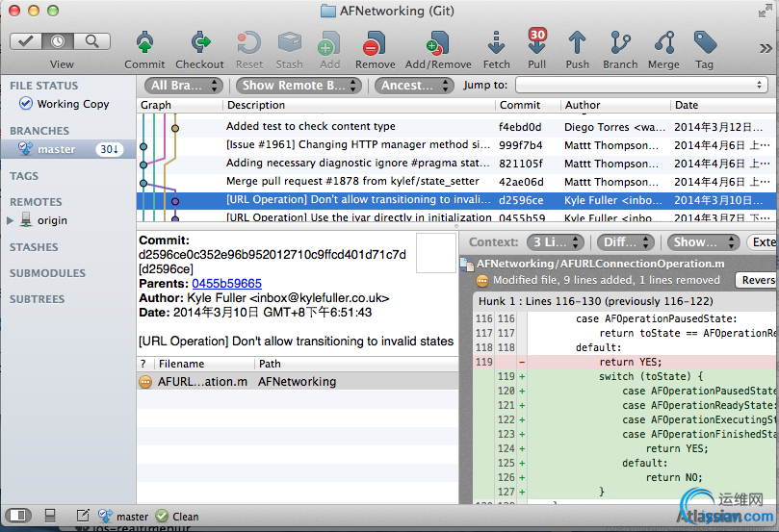Expand the origin remote disclosure triangle

tap(10, 220)
